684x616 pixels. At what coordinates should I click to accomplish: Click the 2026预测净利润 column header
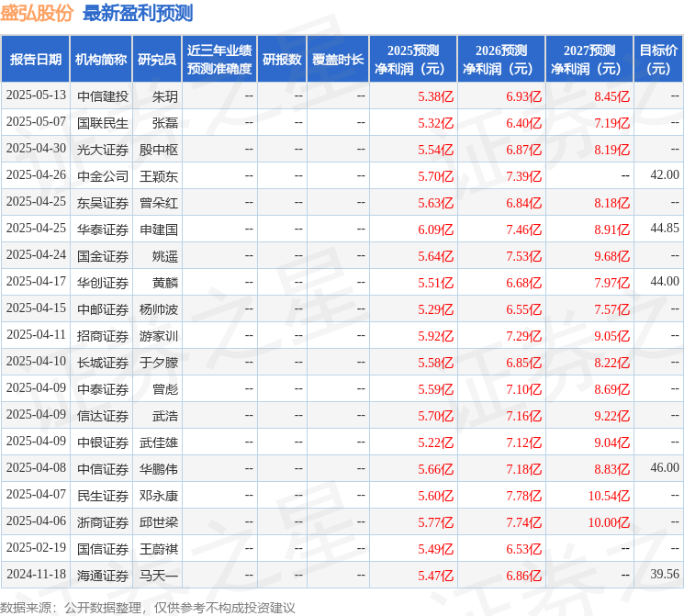coord(501,60)
